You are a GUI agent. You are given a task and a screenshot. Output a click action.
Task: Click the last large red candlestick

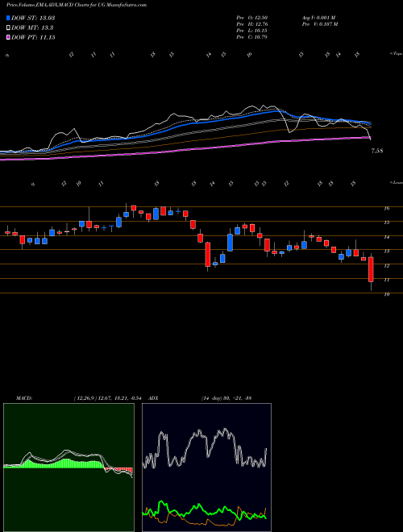coord(371,269)
